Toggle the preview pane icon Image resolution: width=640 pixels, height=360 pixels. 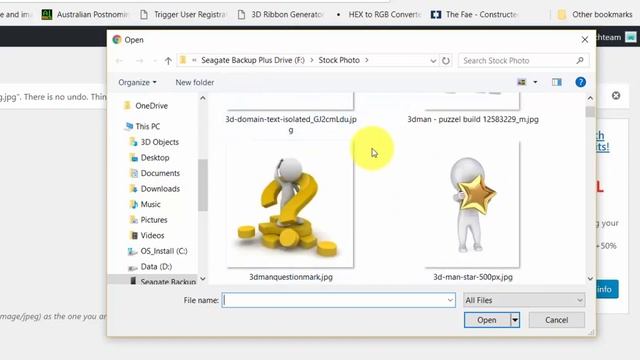[557, 82]
